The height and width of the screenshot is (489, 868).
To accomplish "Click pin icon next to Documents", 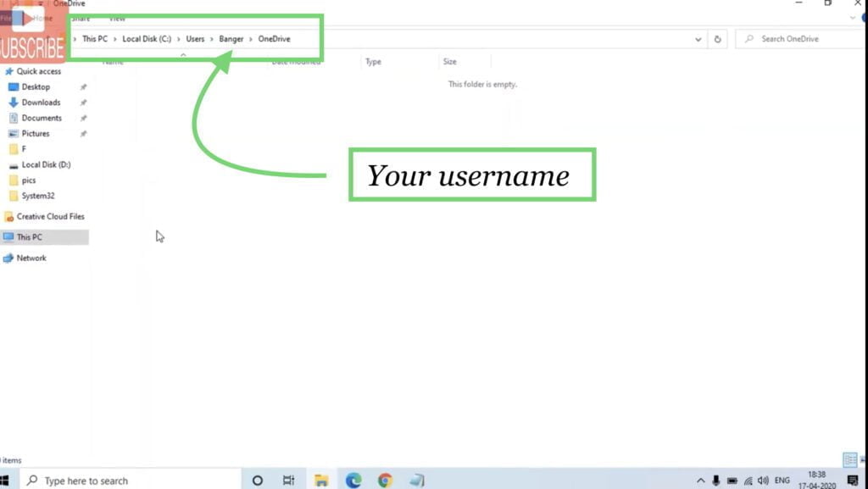I will (x=83, y=118).
